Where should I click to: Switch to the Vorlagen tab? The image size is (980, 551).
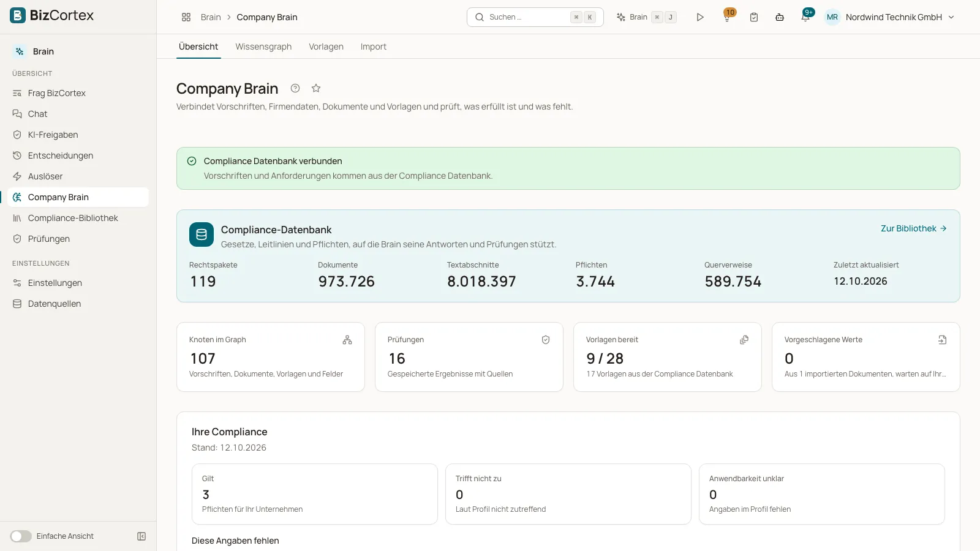(326, 47)
